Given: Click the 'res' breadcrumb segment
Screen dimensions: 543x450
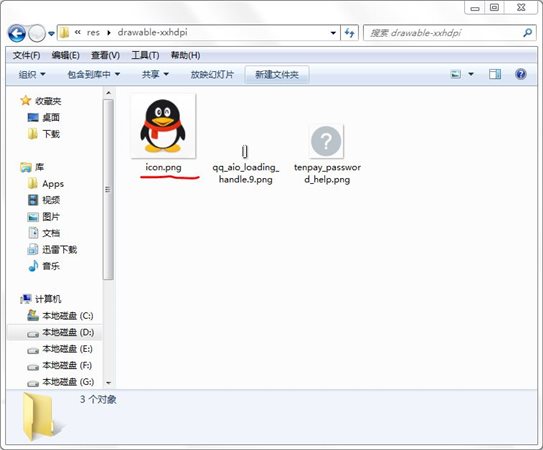Looking at the screenshot, I should pyautogui.click(x=93, y=33).
